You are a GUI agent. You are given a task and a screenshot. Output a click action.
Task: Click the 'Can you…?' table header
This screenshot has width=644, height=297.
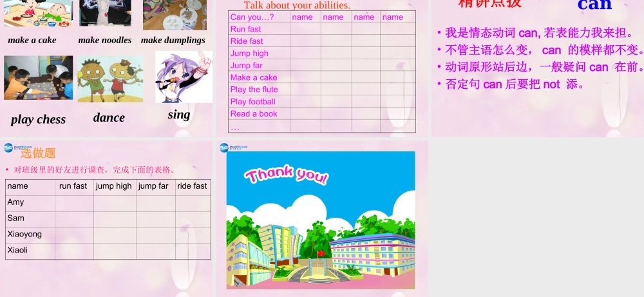pyautogui.click(x=252, y=17)
